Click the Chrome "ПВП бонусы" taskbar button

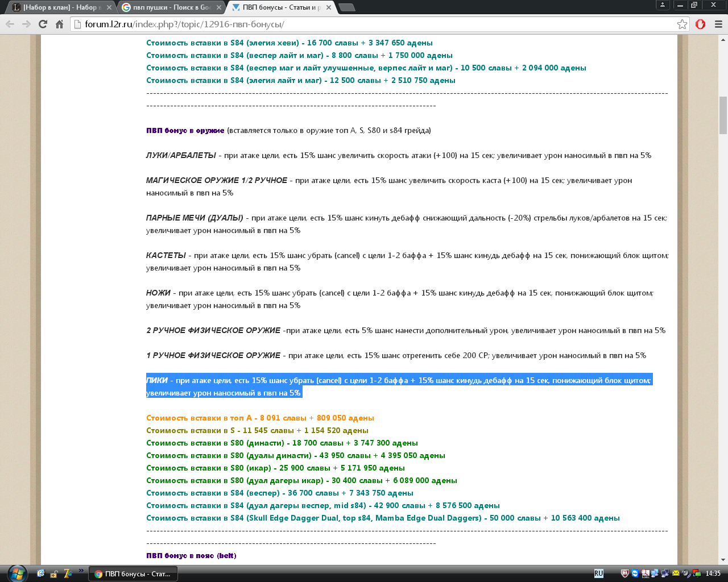click(134, 574)
